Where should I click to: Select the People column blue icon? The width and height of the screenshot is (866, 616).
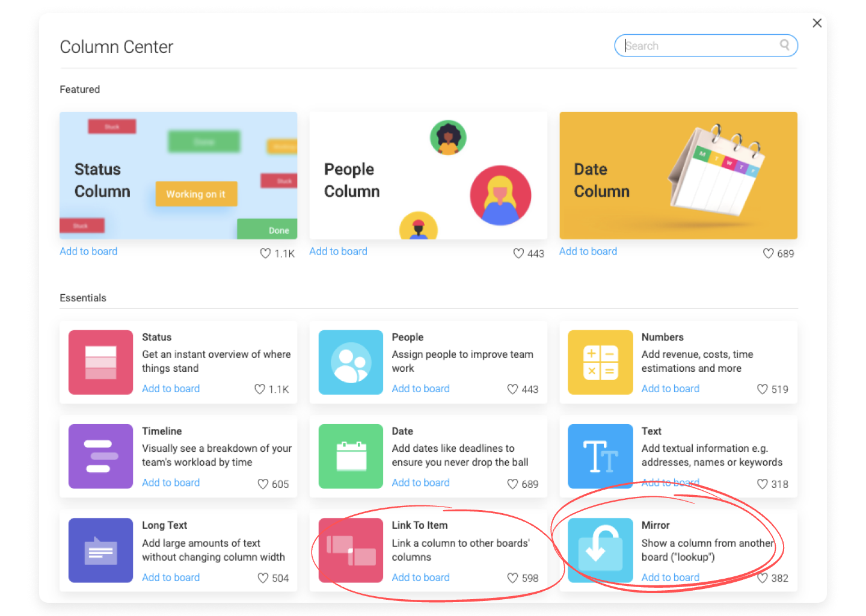(351, 362)
